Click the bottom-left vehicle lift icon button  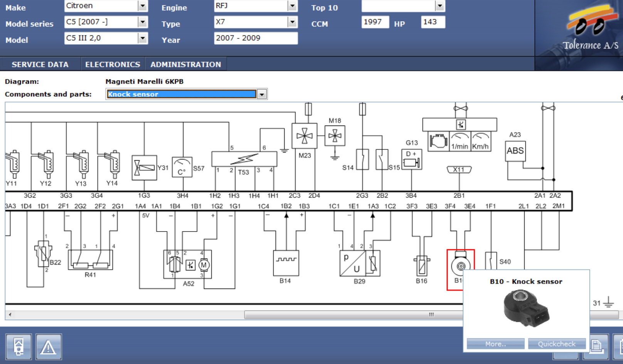tap(18, 347)
